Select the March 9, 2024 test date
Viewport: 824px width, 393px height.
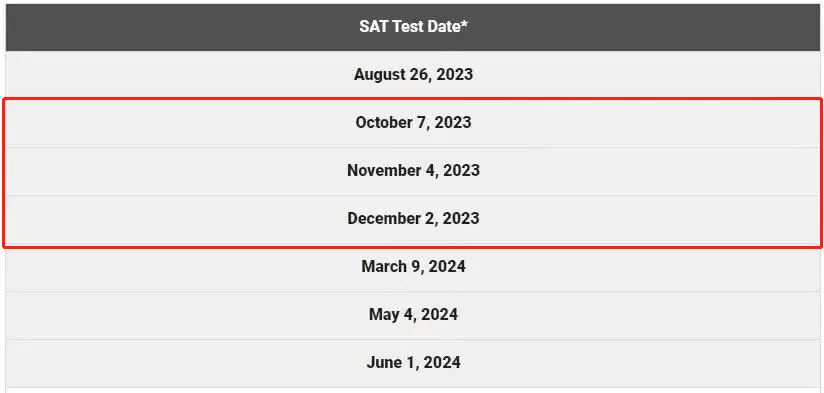point(413,266)
